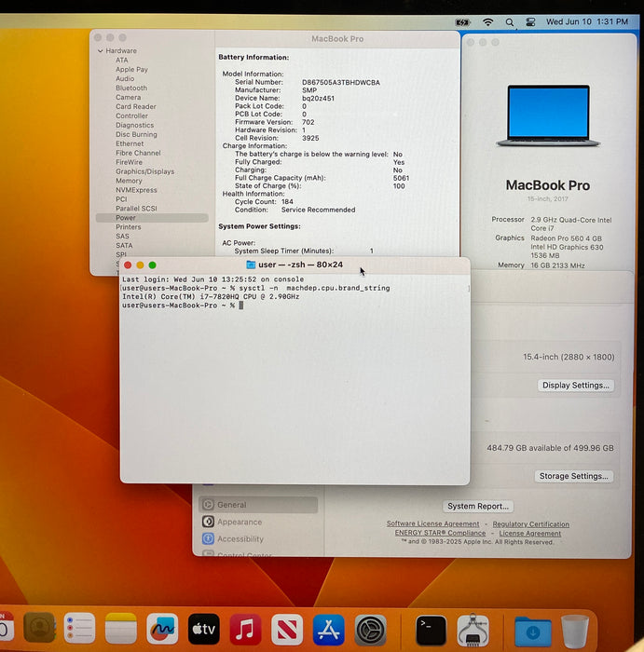
Task: Click the battery status icon in menu bar
Action: (462, 22)
